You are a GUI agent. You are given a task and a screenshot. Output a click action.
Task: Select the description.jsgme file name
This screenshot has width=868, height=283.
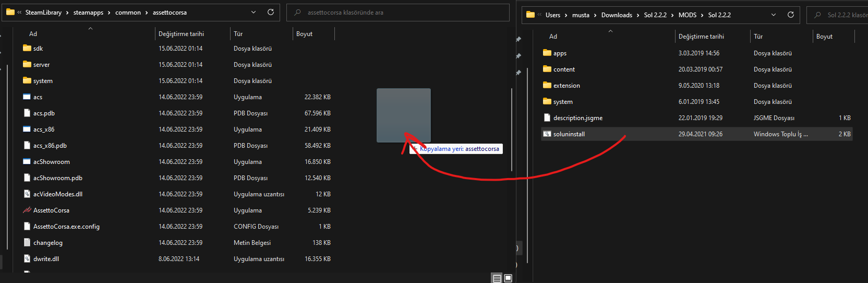(578, 118)
